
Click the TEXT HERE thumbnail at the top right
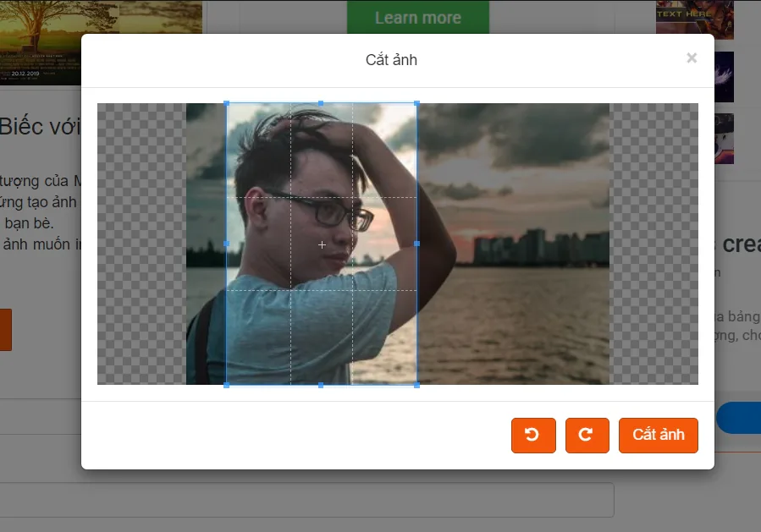click(694, 17)
